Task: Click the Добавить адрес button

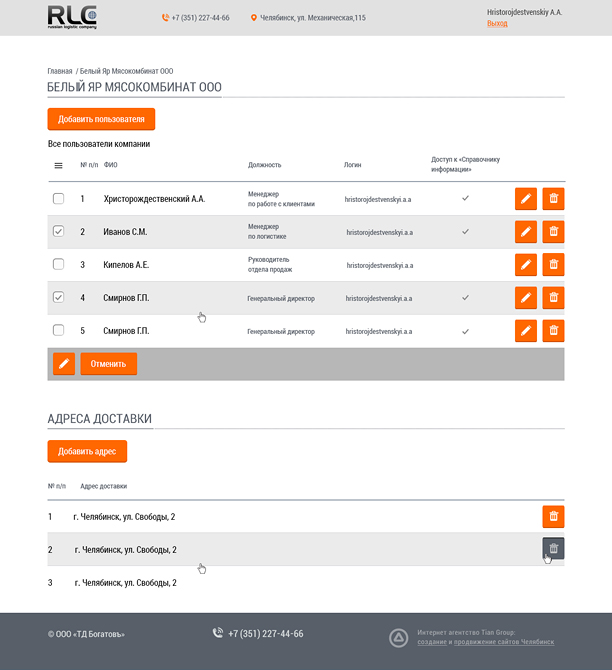Action: pos(87,451)
